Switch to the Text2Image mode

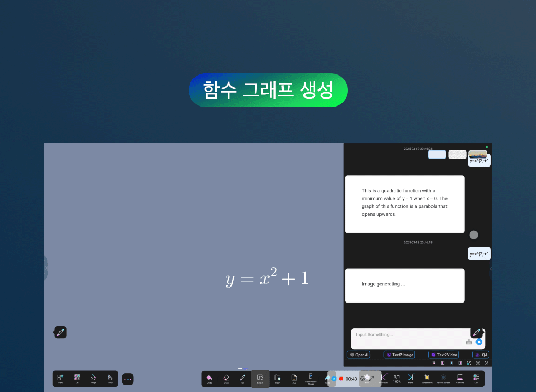pos(399,355)
